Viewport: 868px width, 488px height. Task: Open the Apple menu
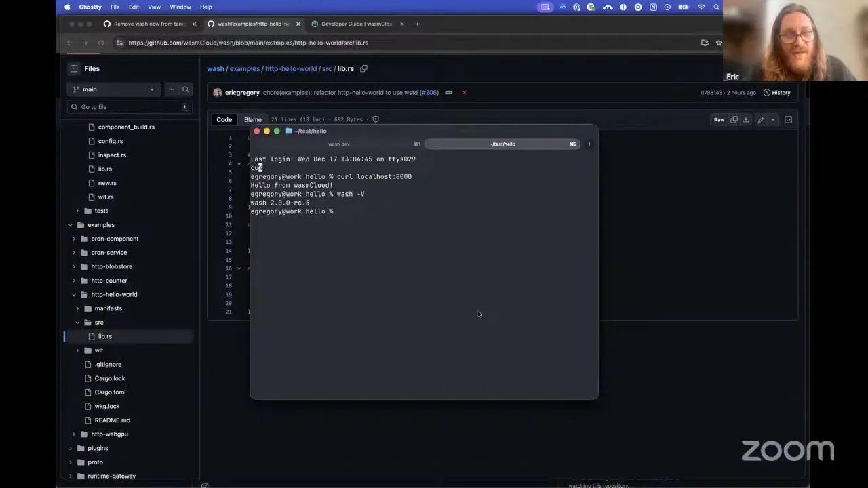[67, 7]
